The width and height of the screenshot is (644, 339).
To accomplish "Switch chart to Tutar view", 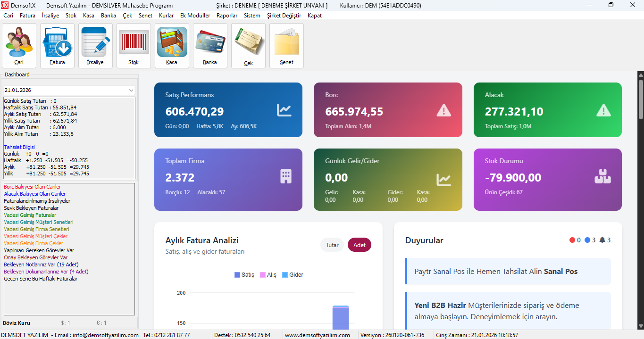I will 332,245.
